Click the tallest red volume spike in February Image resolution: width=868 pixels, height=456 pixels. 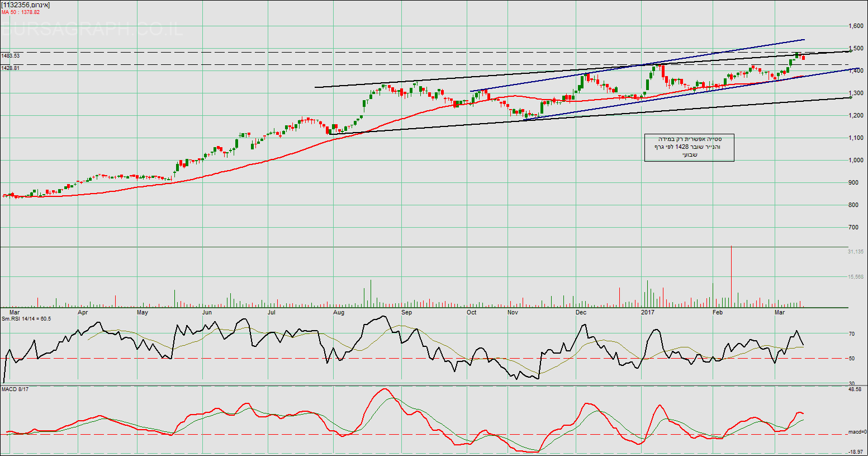click(731, 276)
